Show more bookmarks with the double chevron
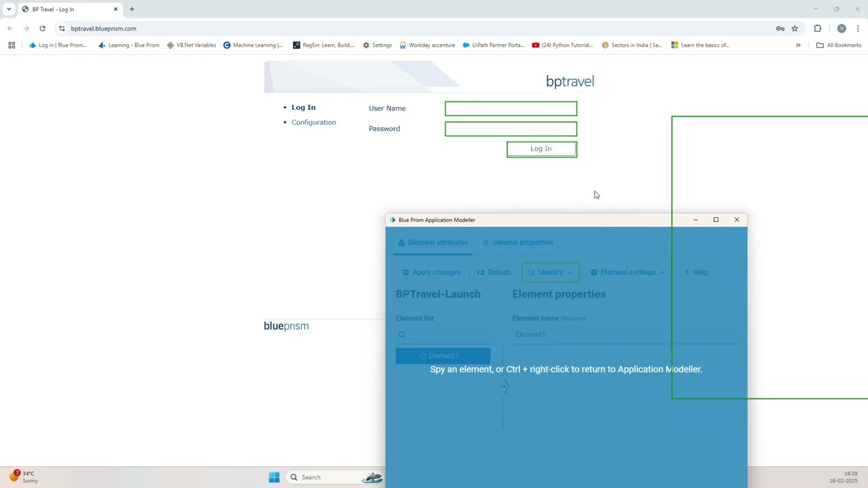 tap(798, 45)
